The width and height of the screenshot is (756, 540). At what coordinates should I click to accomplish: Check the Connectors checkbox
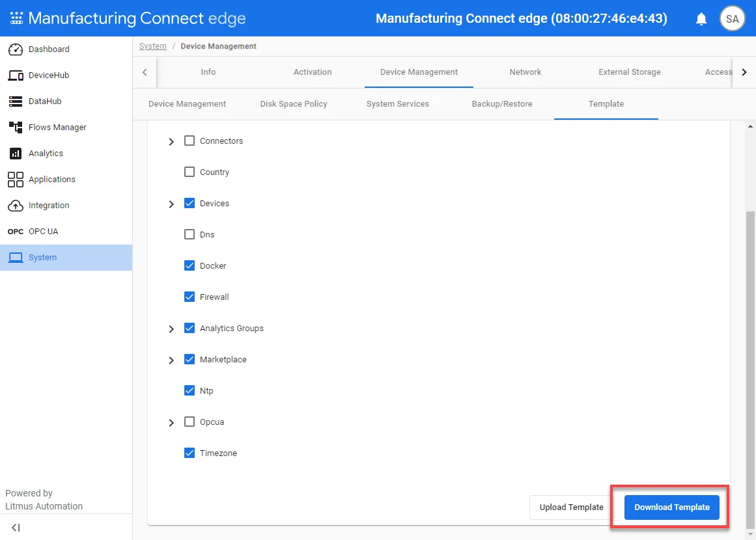coord(189,141)
